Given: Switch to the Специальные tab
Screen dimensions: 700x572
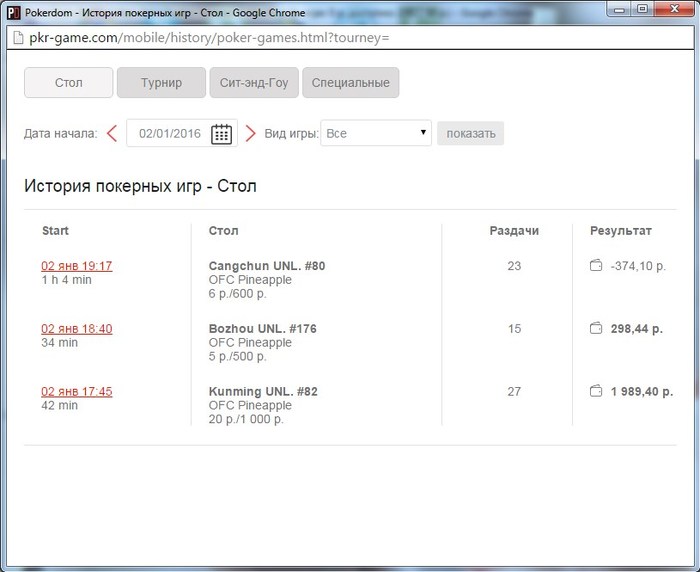Looking at the screenshot, I should pos(350,83).
